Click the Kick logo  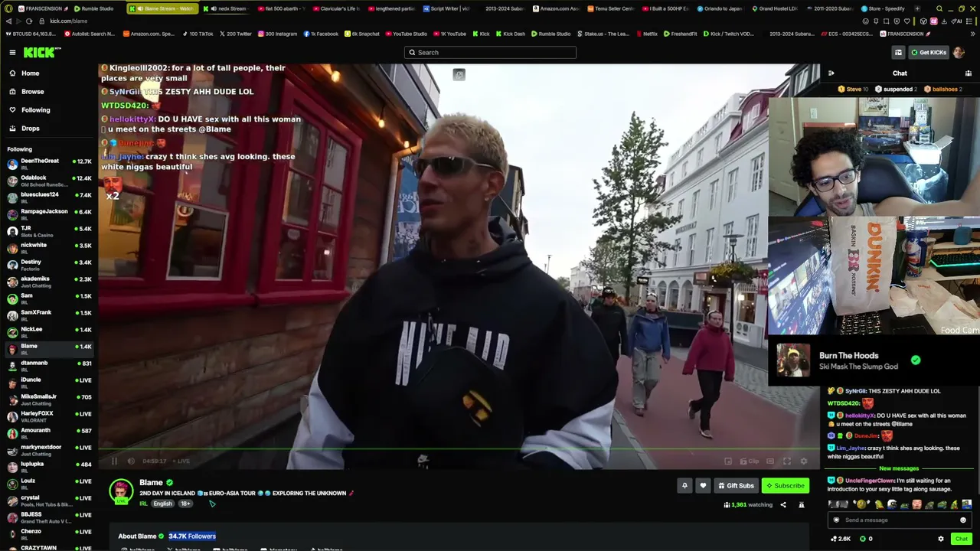coord(41,52)
